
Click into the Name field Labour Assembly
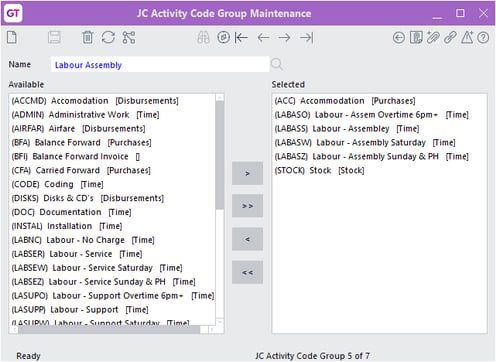point(160,65)
